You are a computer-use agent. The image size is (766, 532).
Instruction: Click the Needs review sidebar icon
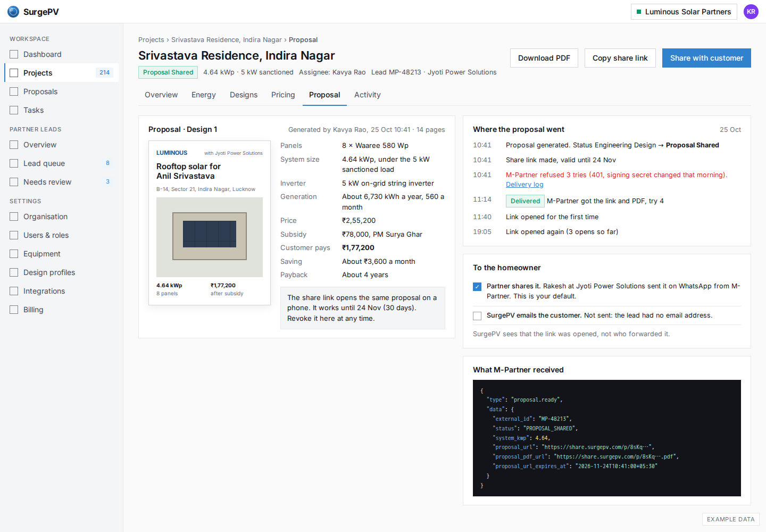(x=14, y=182)
